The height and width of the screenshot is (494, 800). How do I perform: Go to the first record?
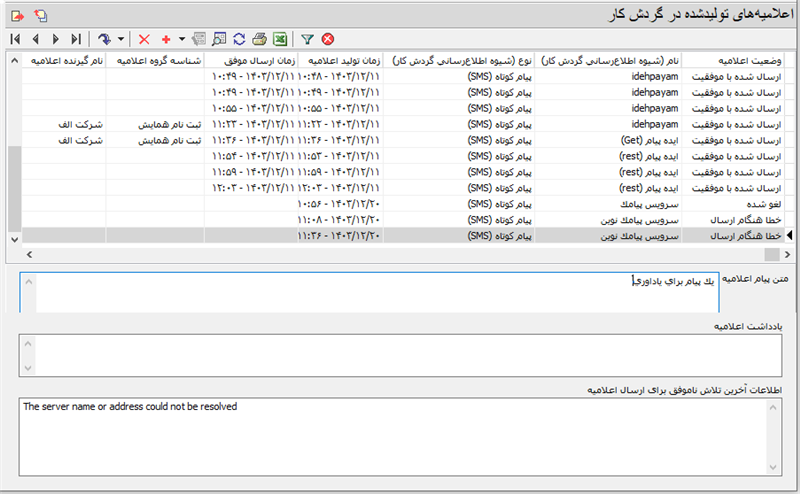14,39
